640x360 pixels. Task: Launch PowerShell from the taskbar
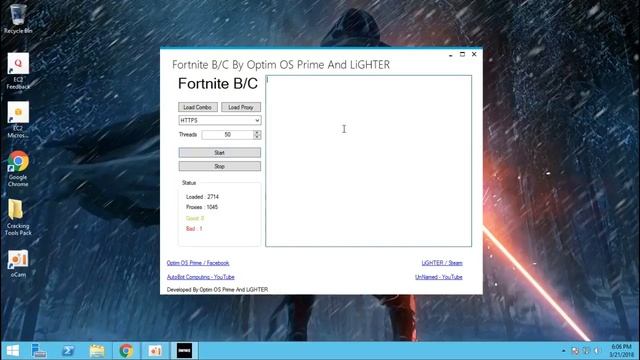tap(68, 351)
